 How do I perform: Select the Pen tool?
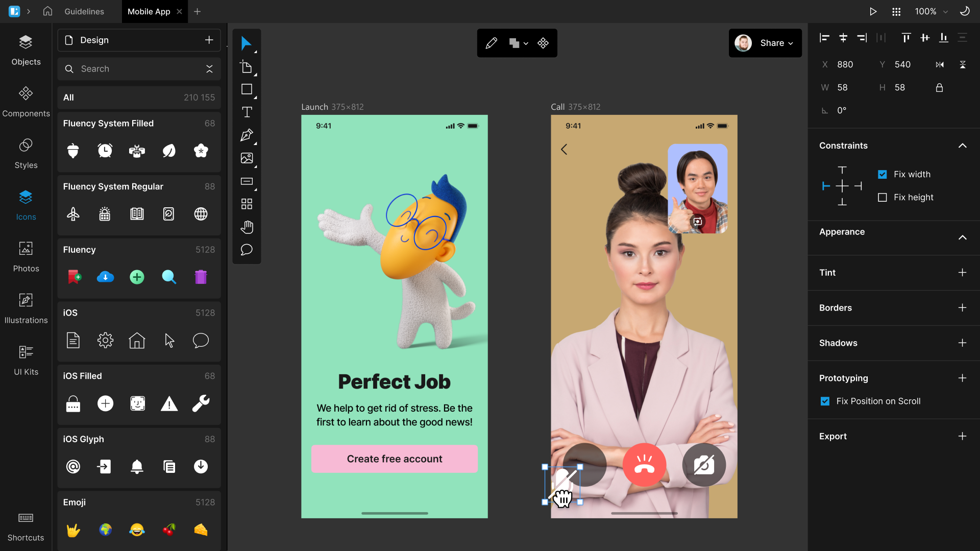pyautogui.click(x=247, y=135)
